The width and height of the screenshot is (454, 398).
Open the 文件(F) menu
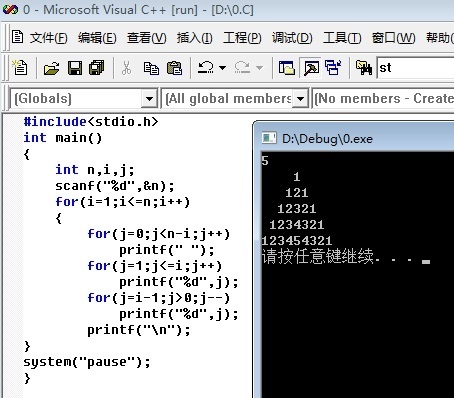tap(48, 38)
